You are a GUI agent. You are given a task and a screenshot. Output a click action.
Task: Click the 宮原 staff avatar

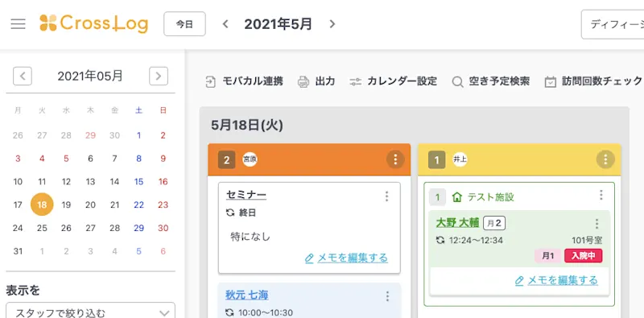tap(250, 159)
